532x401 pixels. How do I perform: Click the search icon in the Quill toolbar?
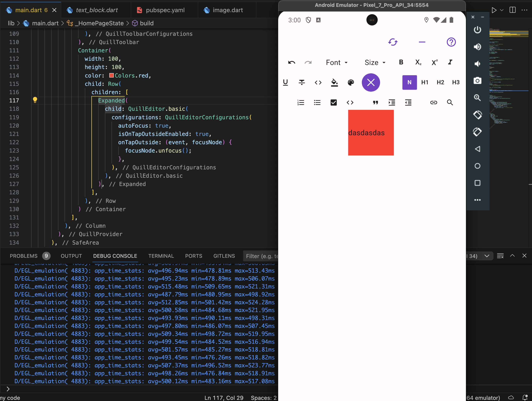[x=450, y=102]
